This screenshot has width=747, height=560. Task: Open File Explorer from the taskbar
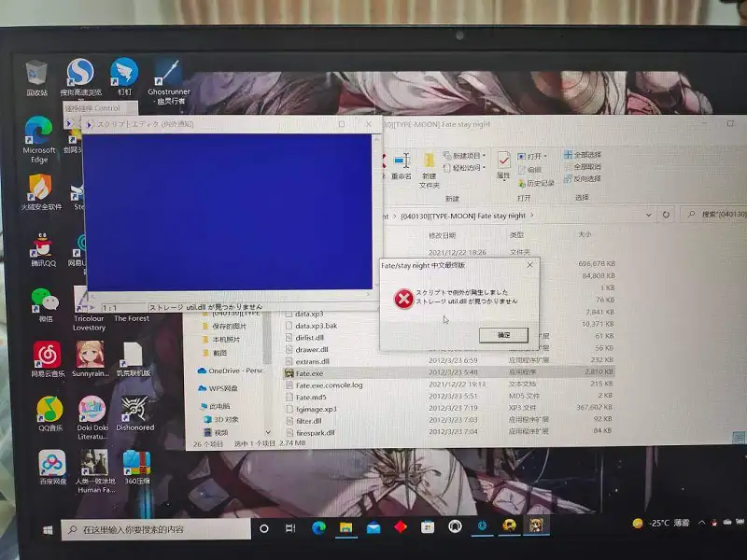[345, 527]
